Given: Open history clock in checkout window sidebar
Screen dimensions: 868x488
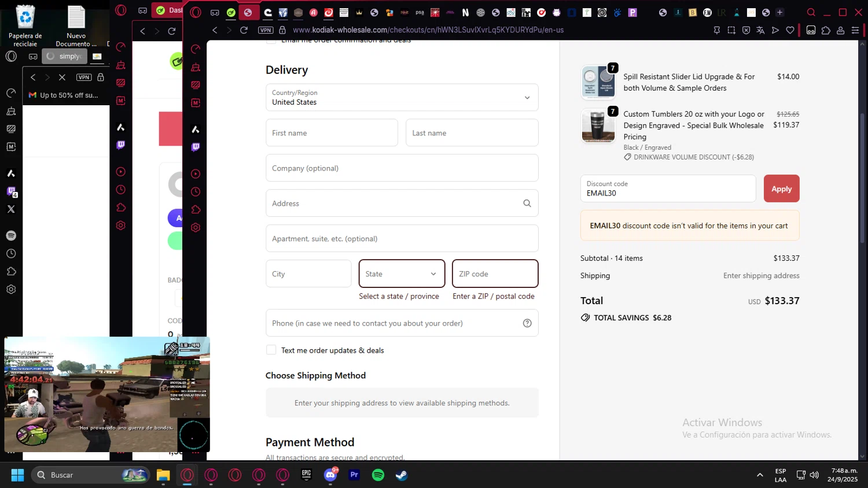Looking at the screenshot, I should click(196, 192).
